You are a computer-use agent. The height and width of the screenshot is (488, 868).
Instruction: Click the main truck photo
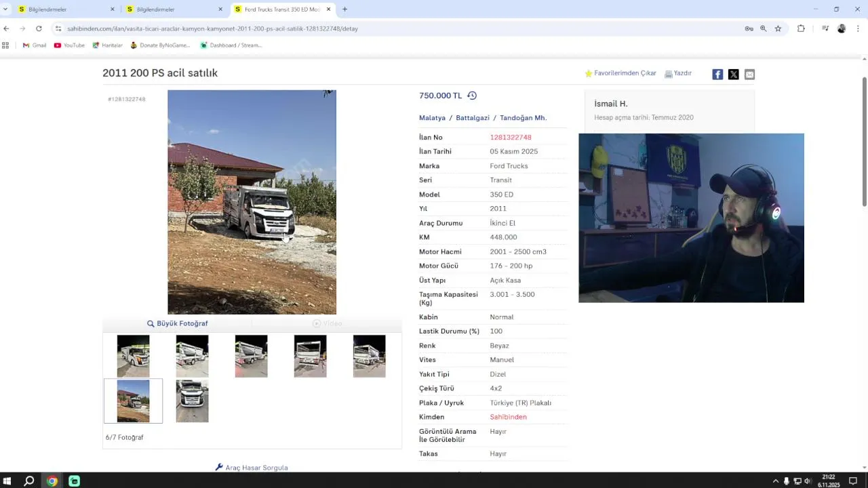252,202
